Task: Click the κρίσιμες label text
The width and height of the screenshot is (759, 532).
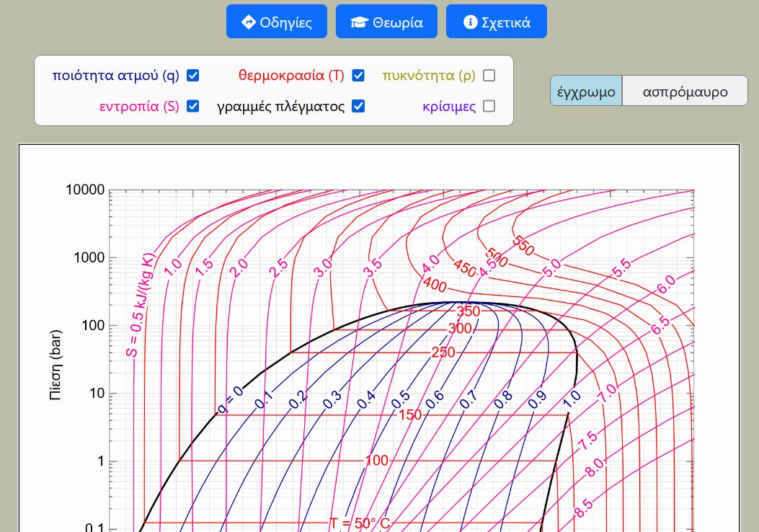Action: [x=449, y=107]
